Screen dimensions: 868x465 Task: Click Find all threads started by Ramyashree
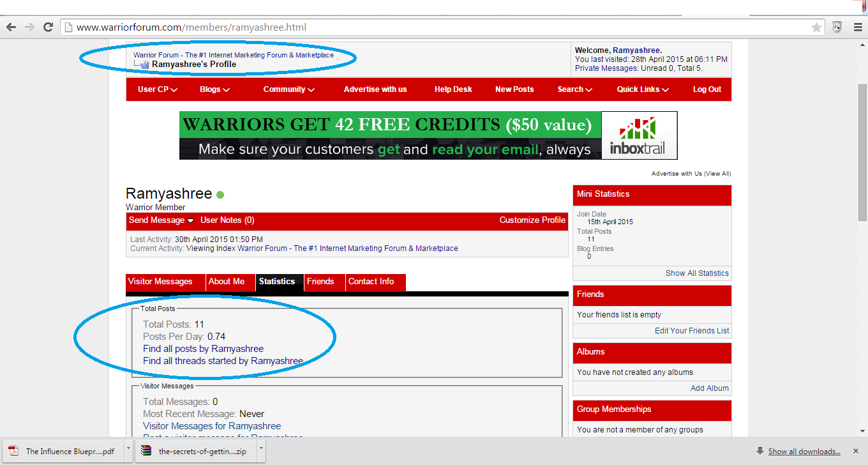point(223,361)
